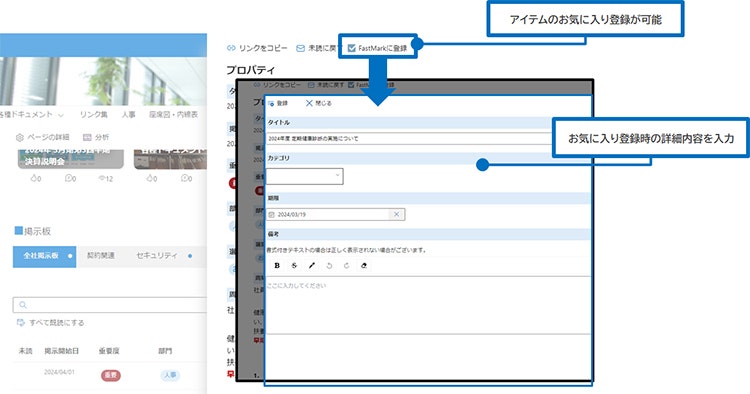This screenshot has width=750, height=394.
Task: Expand the 各種ドキュメント navigation menu
Action: 31,115
